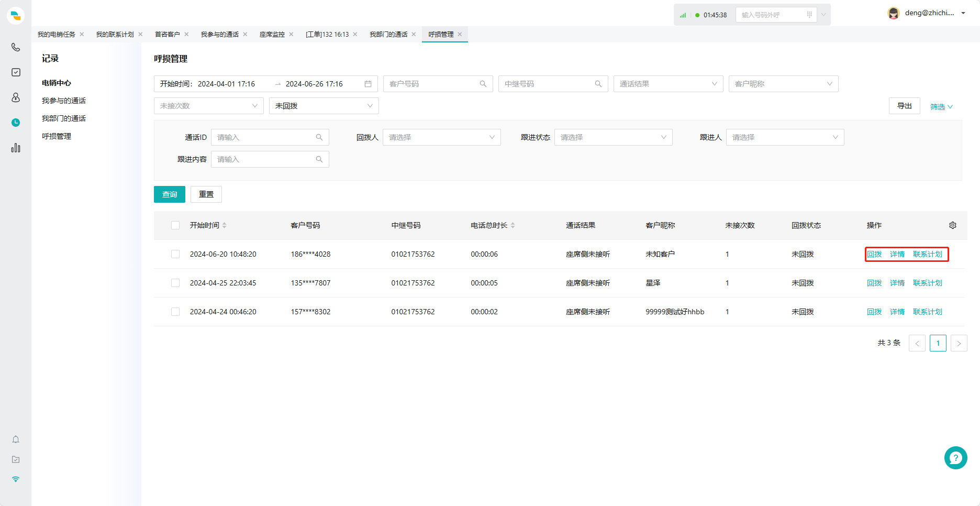980x506 pixels.
Task: Switch to 我部门的通话 tab
Action: coord(388,35)
